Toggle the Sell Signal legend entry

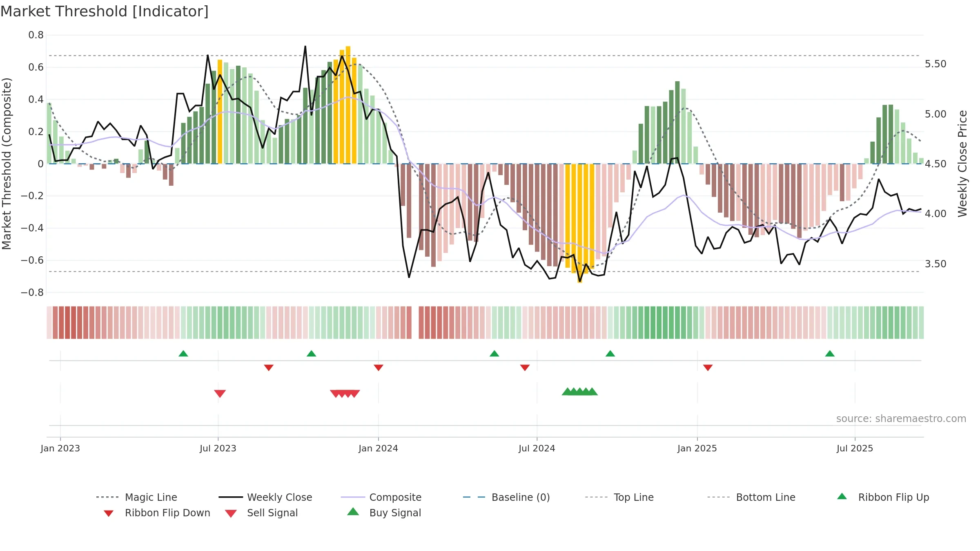tap(261, 513)
